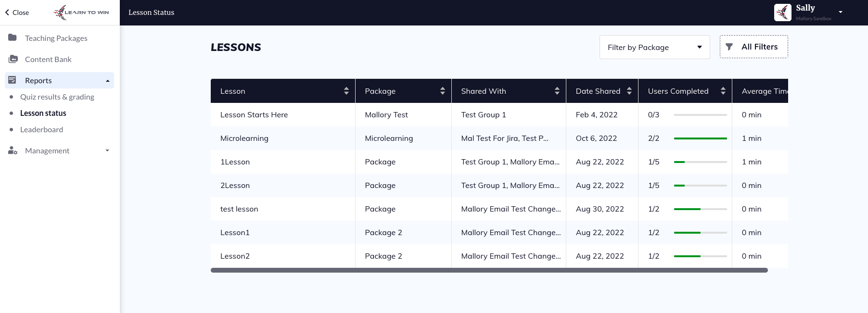
Task: Click the Close back chevron
Action: coord(7,13)
